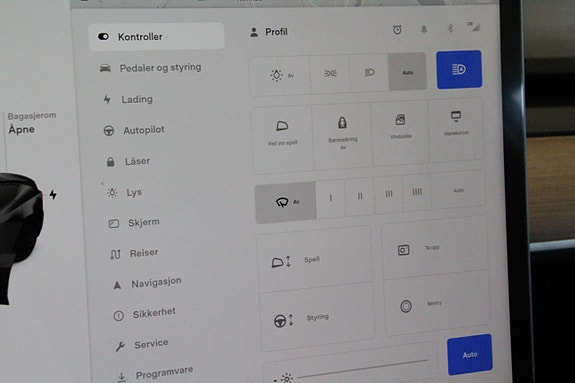Select Programvare in the sidebar
This screenshot has width=575, height=383.
155,373
